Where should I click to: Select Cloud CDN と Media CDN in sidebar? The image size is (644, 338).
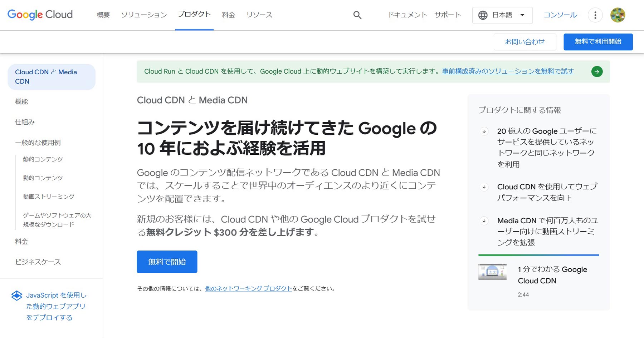click(52, 77)
